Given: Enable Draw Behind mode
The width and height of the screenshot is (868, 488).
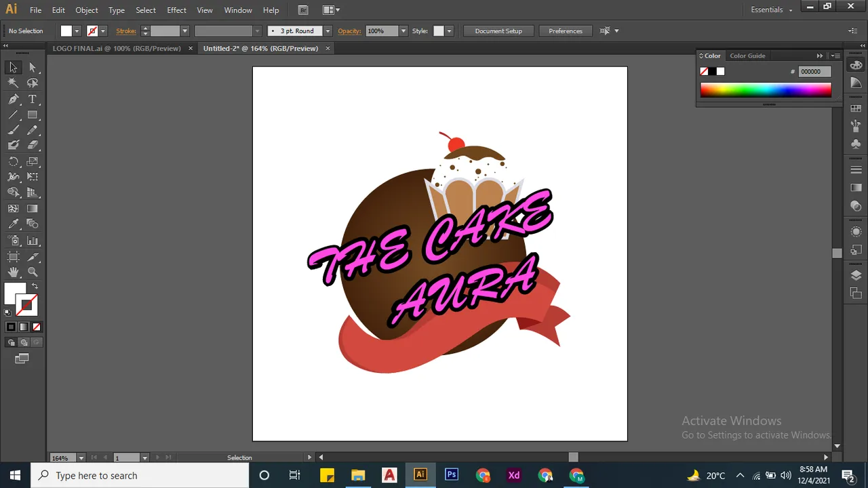Looking at the screenshot, I should 24,342.
